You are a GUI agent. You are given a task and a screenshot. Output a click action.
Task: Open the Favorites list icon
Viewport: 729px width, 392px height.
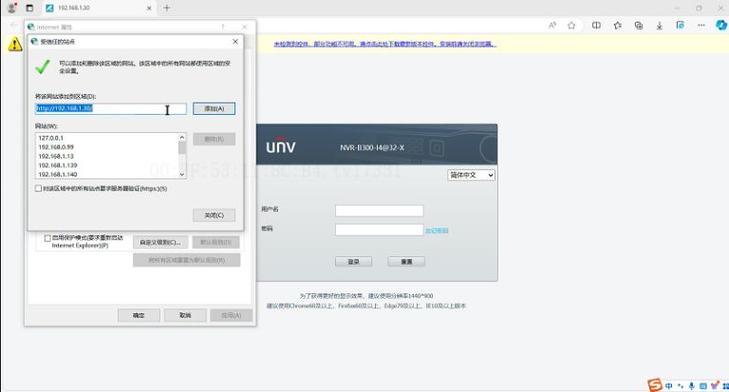(x=617, y=26)
